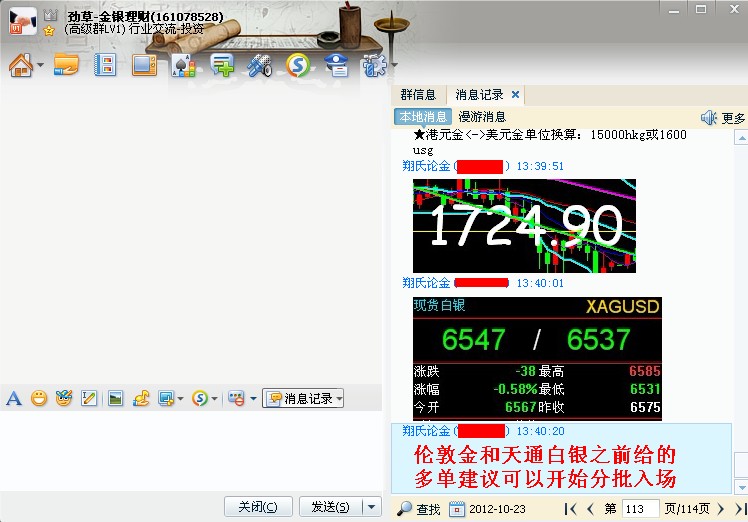Toggle the 本地消息 local messages view
Screen dimensions: 748x522
click(x=424, y=117)
